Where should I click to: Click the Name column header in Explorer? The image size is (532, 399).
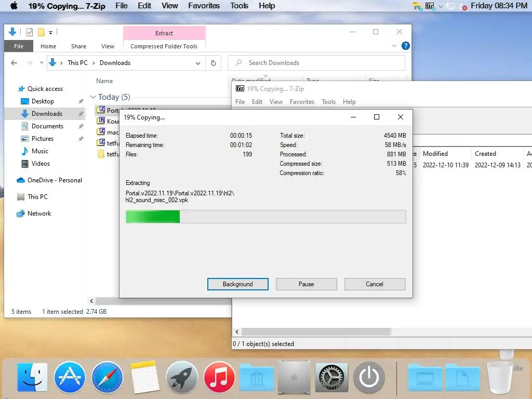[104, 81]
